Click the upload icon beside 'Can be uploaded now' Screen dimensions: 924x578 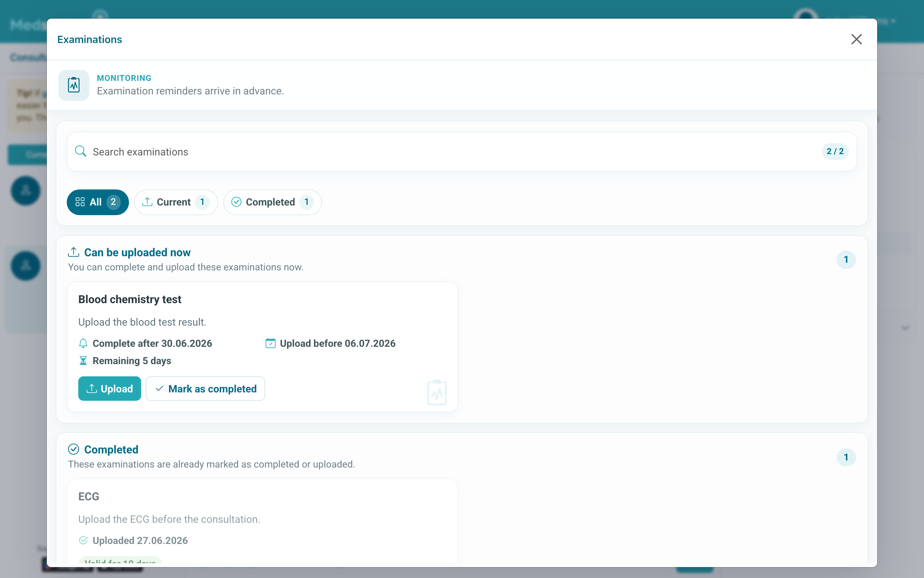(73, 252)
